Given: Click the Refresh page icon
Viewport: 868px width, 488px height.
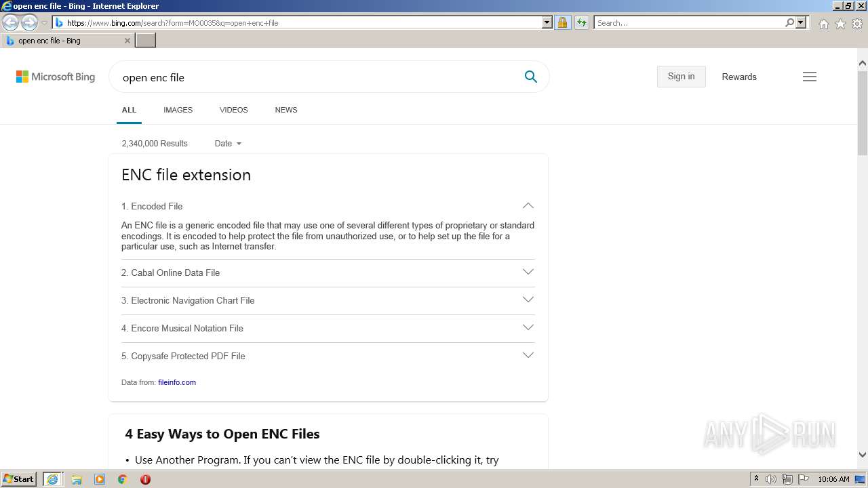Looking at the screenshot, I should (x=581, y=22).
